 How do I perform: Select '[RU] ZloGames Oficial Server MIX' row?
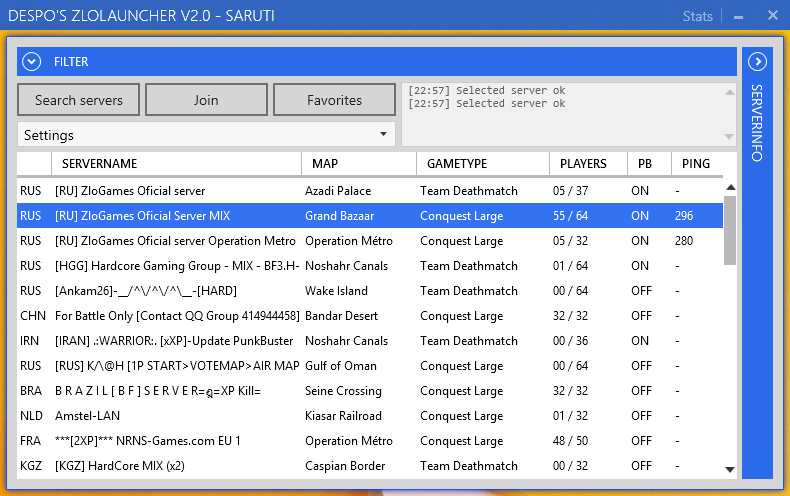370,216
